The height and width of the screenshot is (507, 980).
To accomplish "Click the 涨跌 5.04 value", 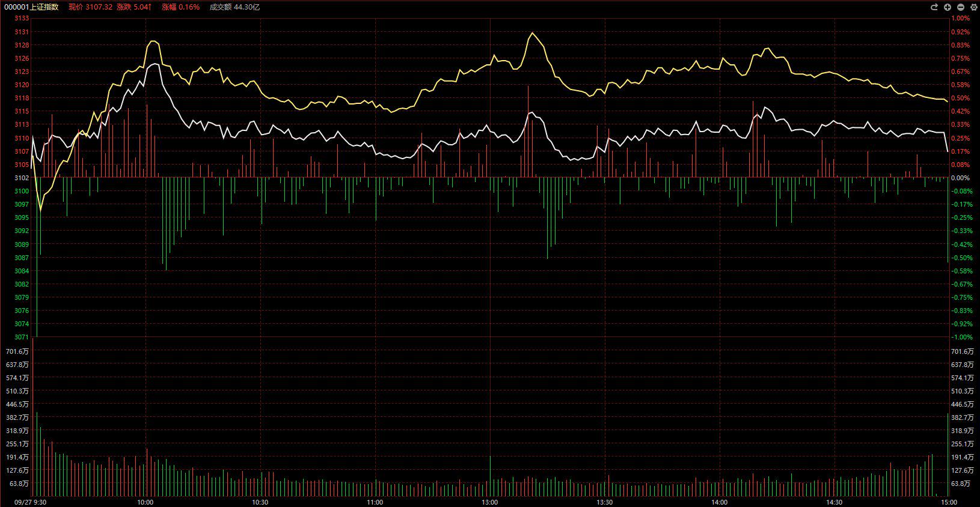I will [134, 7].
